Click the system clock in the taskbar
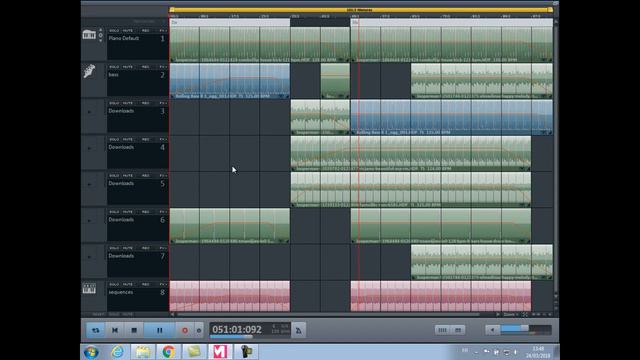Image resolution: width=640 pixels, height=360 pixels. tap(538, 352)
